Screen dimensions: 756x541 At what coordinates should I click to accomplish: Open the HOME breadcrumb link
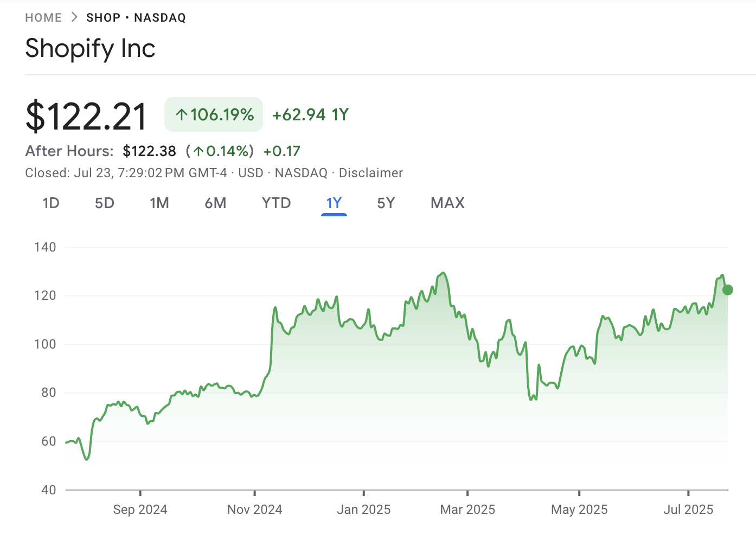tap(43, 18)
